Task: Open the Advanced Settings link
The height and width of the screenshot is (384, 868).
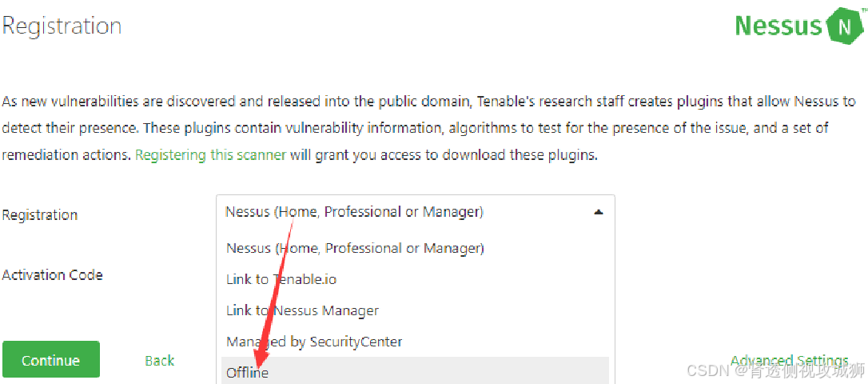Action: coord(790,361)
